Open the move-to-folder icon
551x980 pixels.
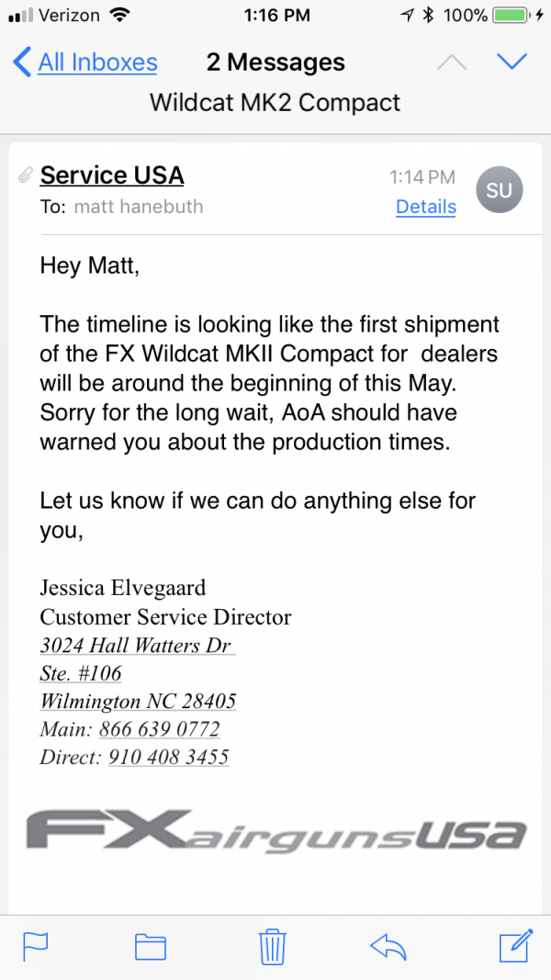coord(151,947)
